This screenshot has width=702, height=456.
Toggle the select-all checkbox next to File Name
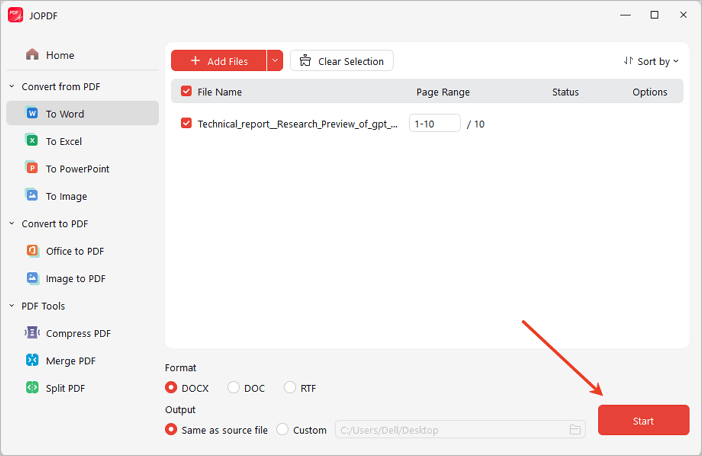(x=186, y=91)
